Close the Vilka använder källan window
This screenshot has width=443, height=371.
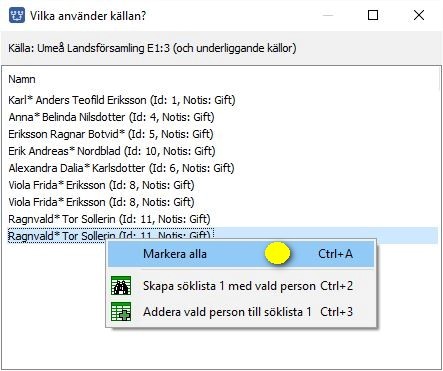point(419,15)
